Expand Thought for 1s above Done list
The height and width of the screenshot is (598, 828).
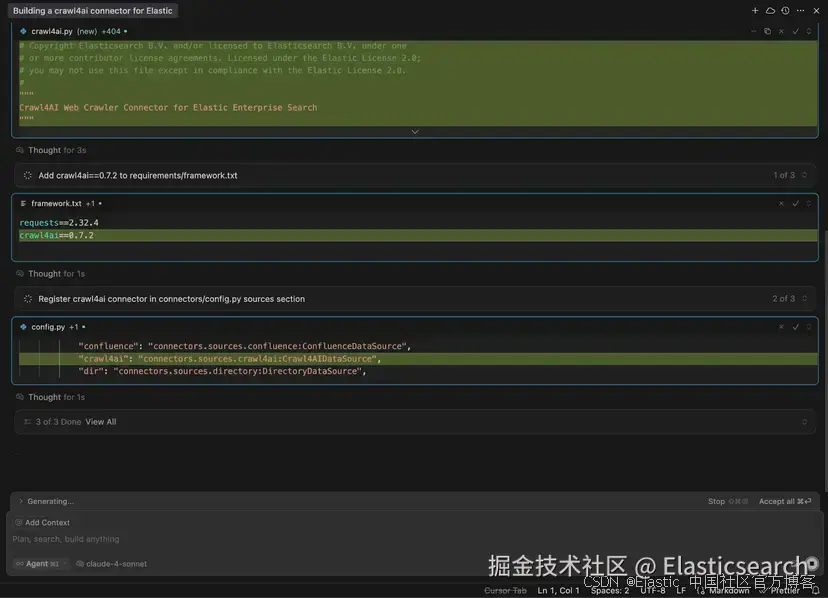point(56,397)
